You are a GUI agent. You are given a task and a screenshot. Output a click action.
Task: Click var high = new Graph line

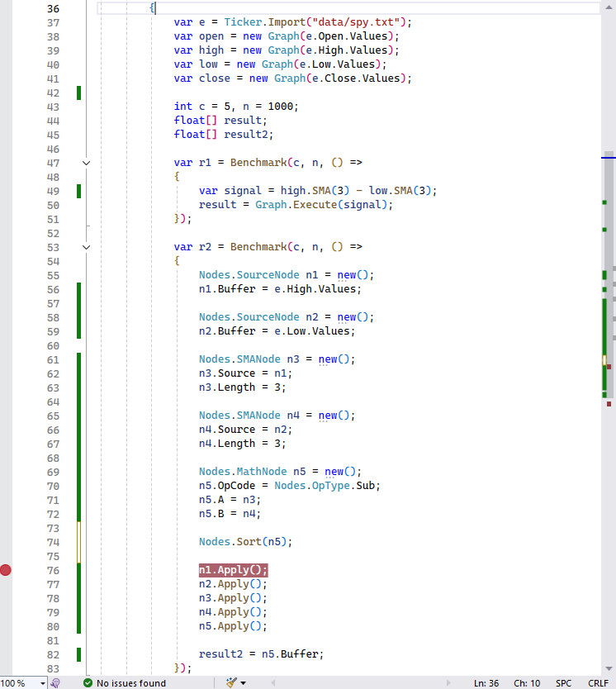tap(287, 50)
